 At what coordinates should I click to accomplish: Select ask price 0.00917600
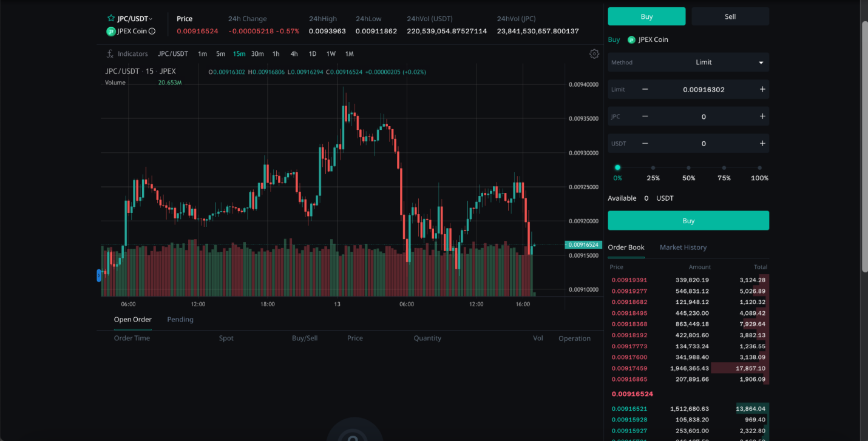(629, 357)
